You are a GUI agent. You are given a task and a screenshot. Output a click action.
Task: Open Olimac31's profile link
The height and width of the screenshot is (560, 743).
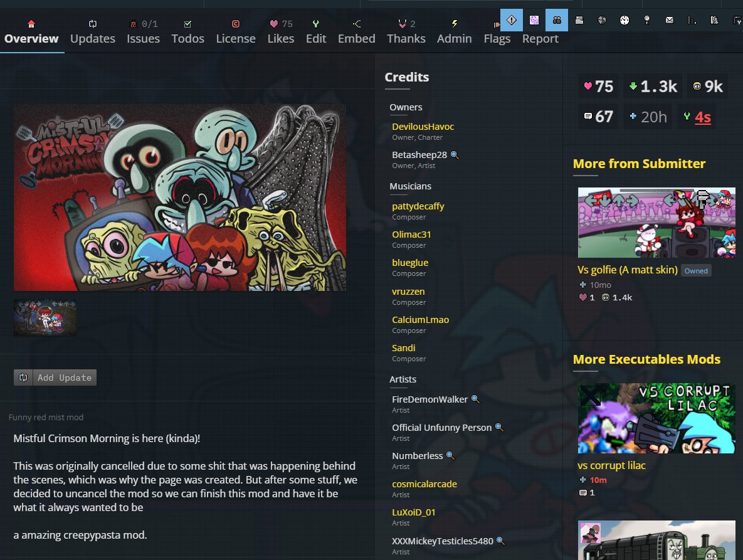tap(411, 235)
